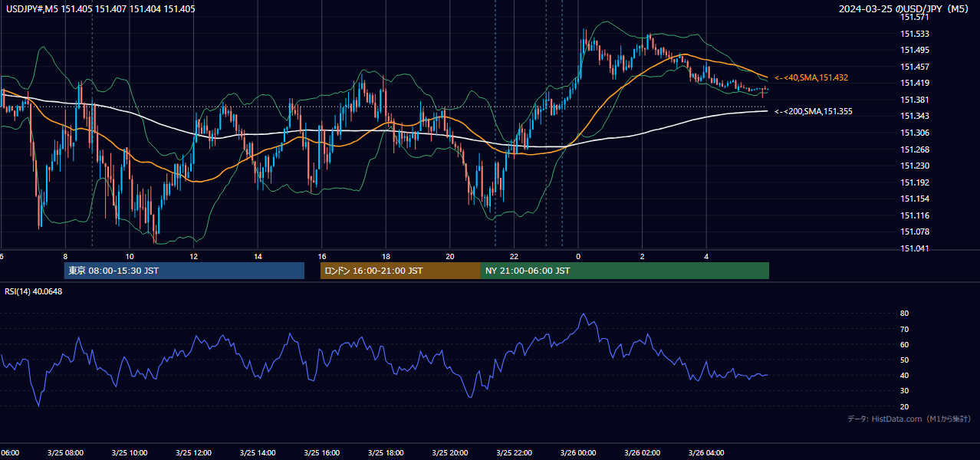Click the RSI(14) 40.0648 indicator label
The height and width of the screenshot is (460, 980).
pos(34,291)
